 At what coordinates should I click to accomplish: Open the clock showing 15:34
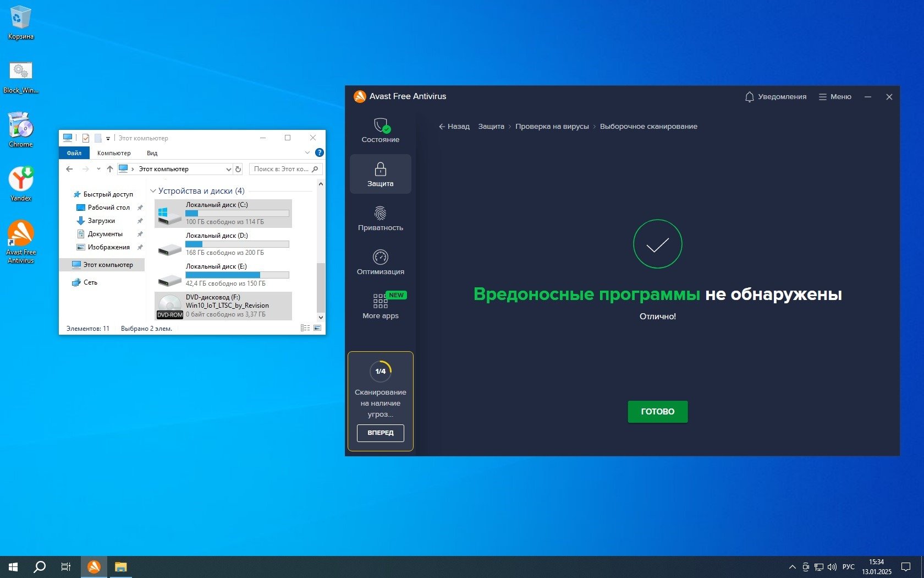pos(877,567)
